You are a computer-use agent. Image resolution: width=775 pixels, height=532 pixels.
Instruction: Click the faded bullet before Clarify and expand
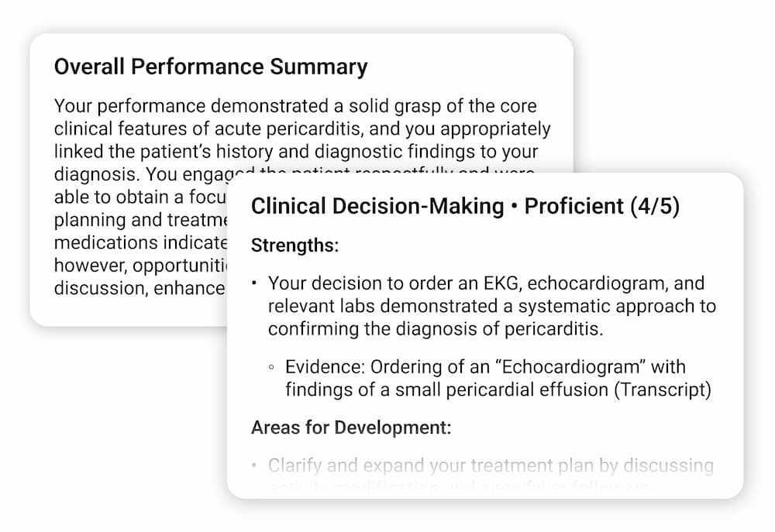point(253,466)
